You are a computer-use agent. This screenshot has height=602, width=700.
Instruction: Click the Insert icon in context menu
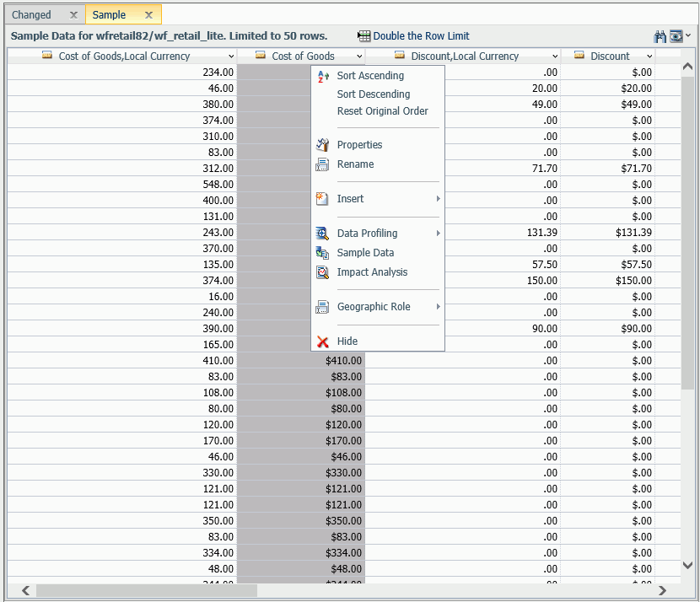coord(322,199)
